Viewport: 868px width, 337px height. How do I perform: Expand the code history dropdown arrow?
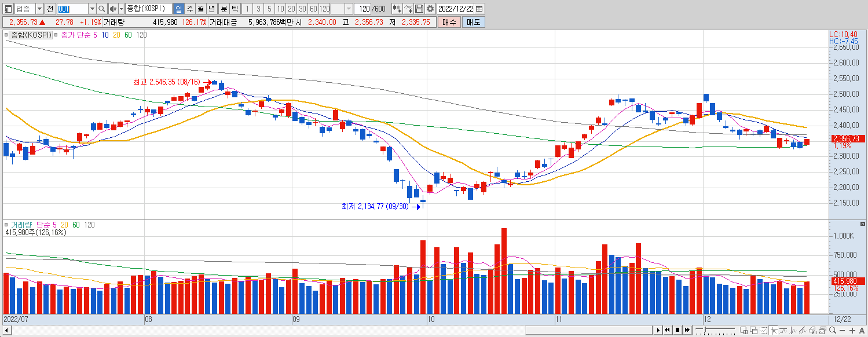pos(92,9)
